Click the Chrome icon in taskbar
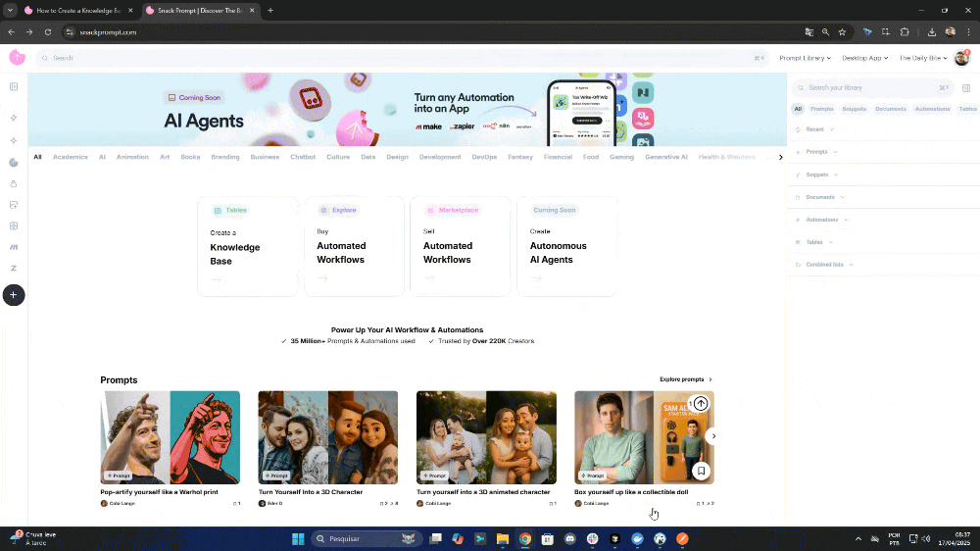This screenshot has height=551, width=980. (x=525, y=538)
